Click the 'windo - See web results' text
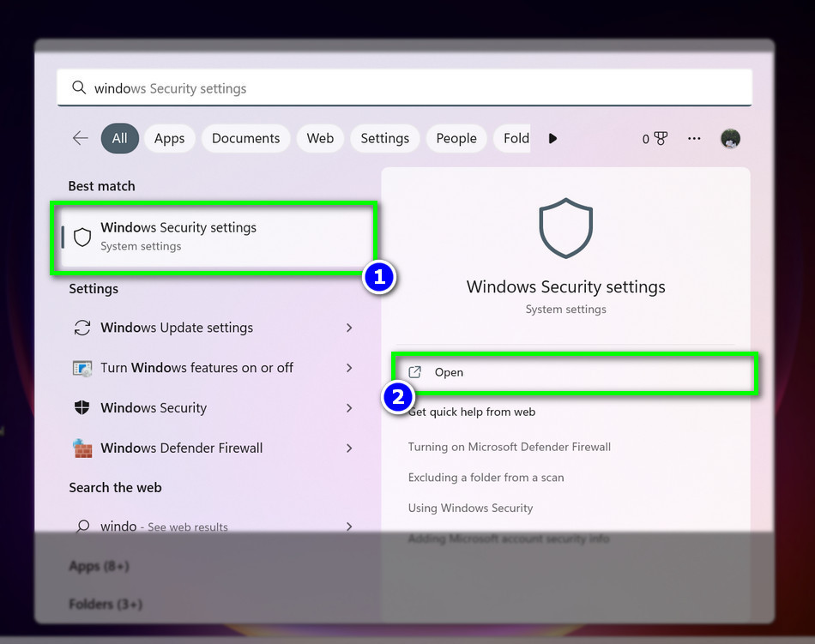The width and height of the screenshot is (815, 644). (x=164, y=527)
